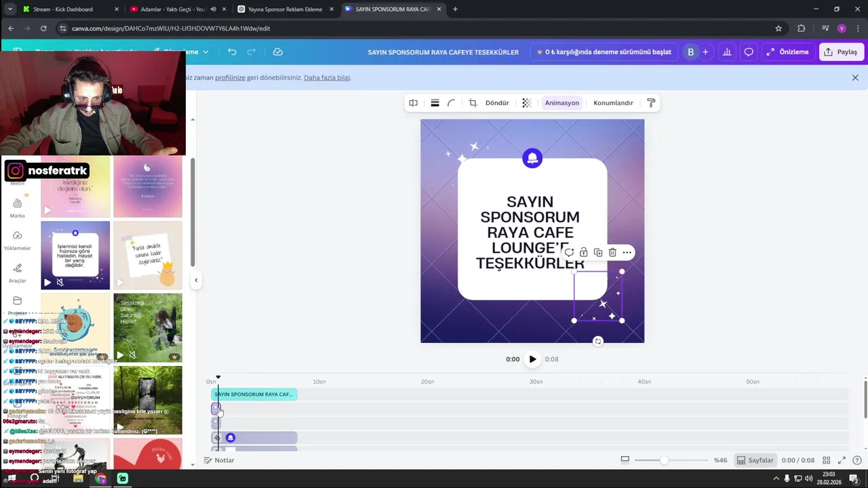Expand the Düzenleme mode dropdown
Screen dimensions: 868x488
(180, 52)
